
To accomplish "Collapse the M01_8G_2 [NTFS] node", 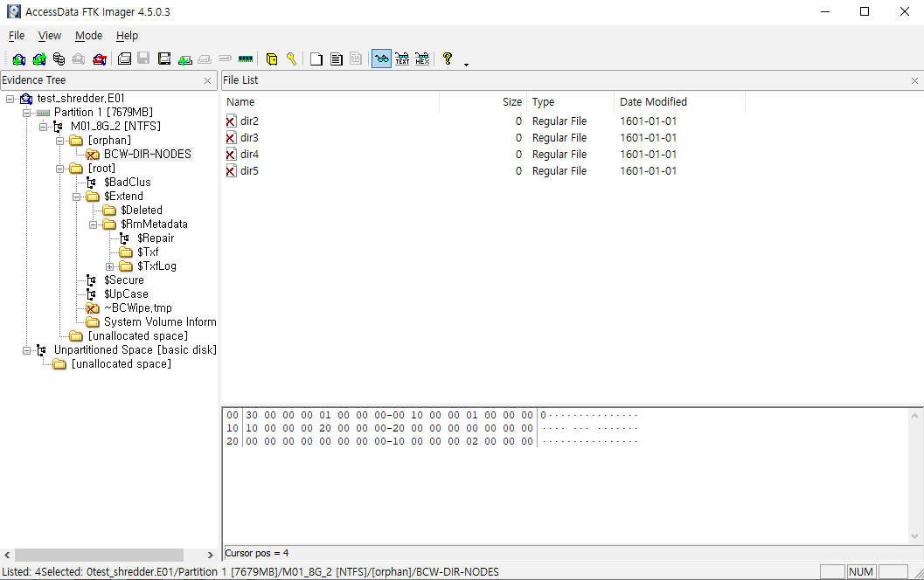I will click(x=43, y=127).
